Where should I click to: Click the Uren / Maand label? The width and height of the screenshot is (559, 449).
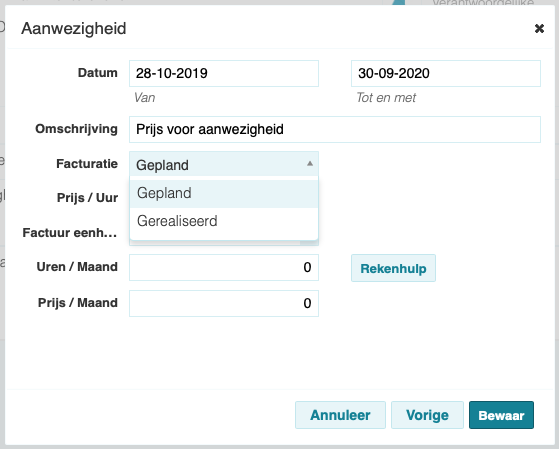click(x=77, y=267)
